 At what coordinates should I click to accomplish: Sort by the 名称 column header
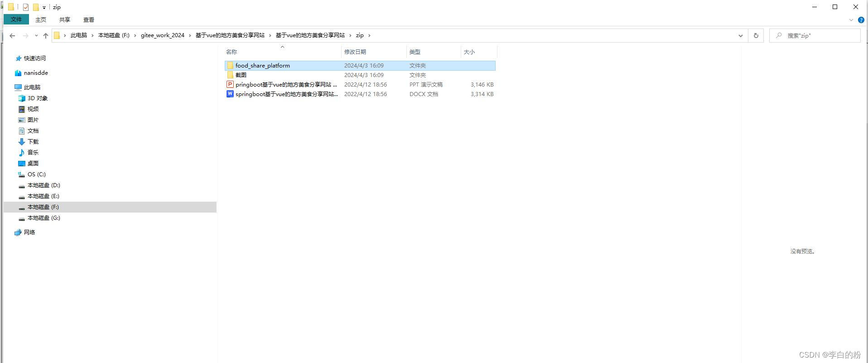282,52
